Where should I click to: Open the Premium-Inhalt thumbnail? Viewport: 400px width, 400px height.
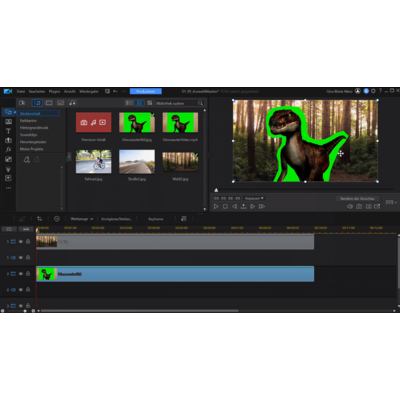click(93, 122)
